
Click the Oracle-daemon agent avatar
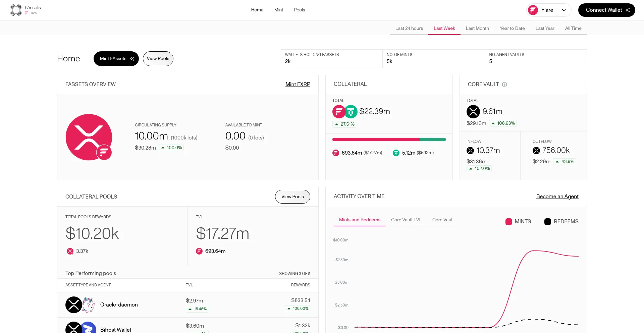(x=89, y=305)
